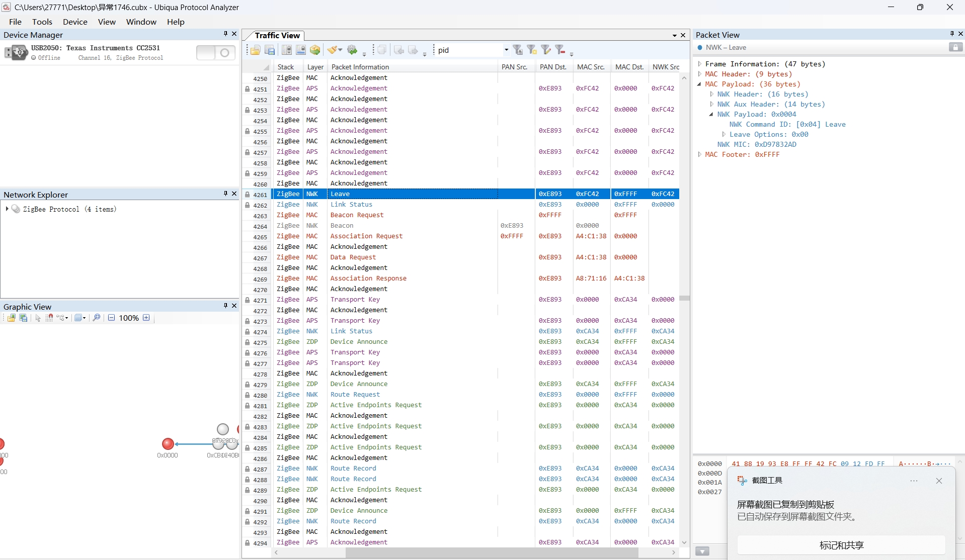Viewport: 965px width, 560px height.
Task: Zoom in with plus icon in Graphic View
Action: (x=146, y=318)
